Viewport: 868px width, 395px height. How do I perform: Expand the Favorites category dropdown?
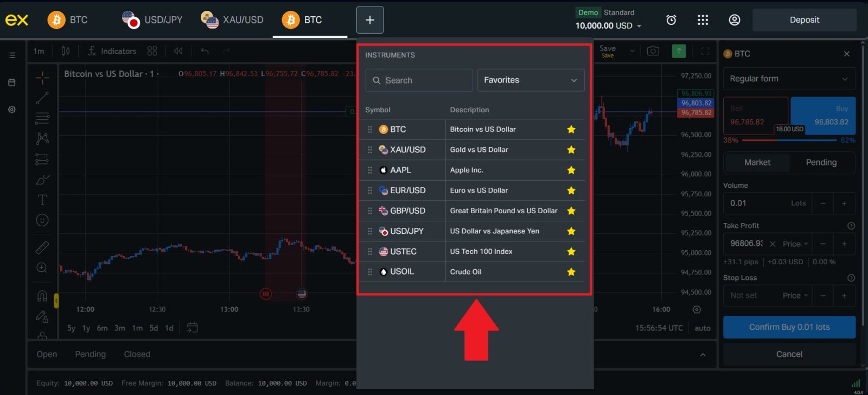[x=530, y=80]
